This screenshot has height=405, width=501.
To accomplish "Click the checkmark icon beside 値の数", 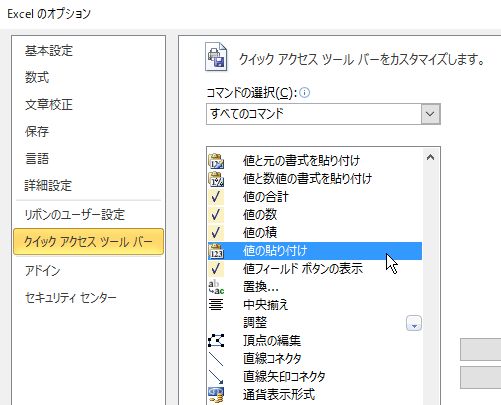I will 216,215.
